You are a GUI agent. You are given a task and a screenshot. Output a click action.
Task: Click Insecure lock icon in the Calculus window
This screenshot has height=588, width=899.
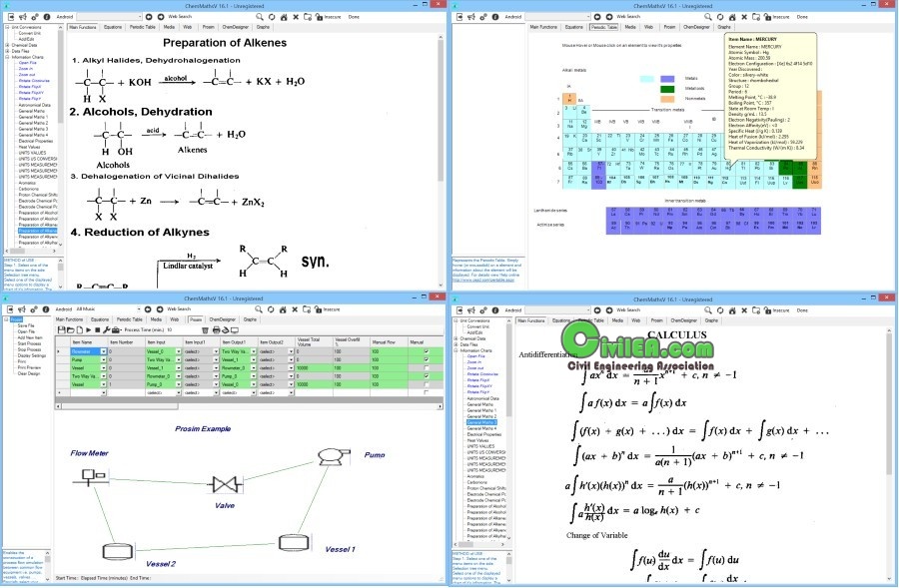[768, 310]
